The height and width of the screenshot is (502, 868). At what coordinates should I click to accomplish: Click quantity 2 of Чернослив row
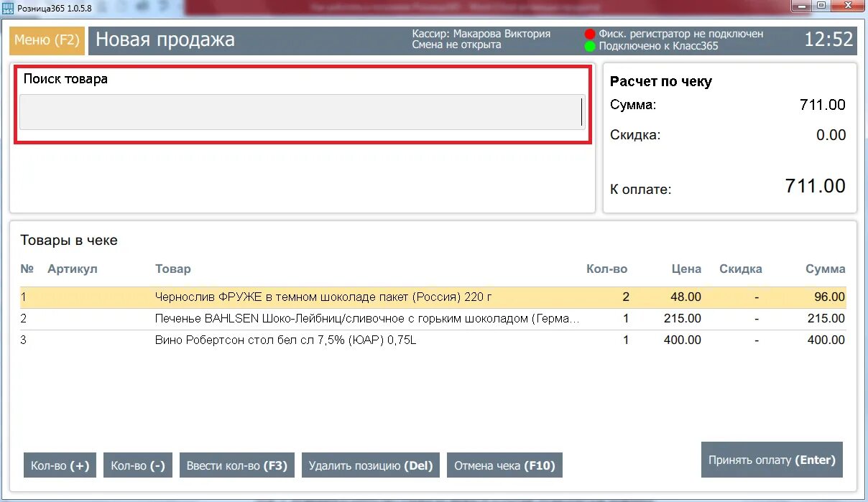pos(625,297)
